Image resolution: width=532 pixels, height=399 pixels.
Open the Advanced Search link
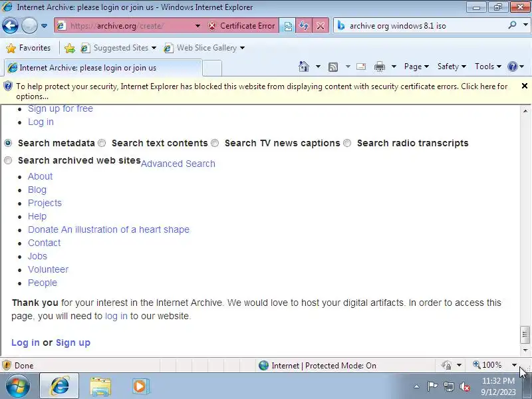click(x=178, y=164)
